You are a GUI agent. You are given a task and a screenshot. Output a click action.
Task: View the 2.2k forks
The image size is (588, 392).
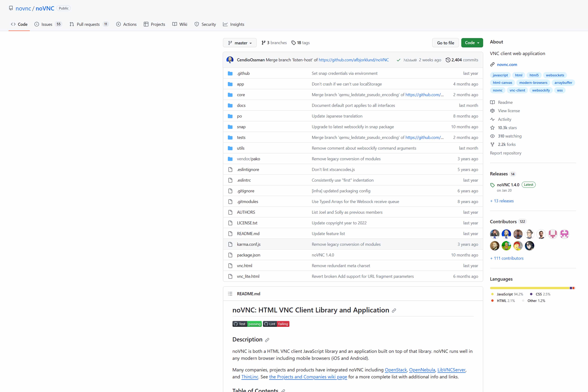click(503, 144)
